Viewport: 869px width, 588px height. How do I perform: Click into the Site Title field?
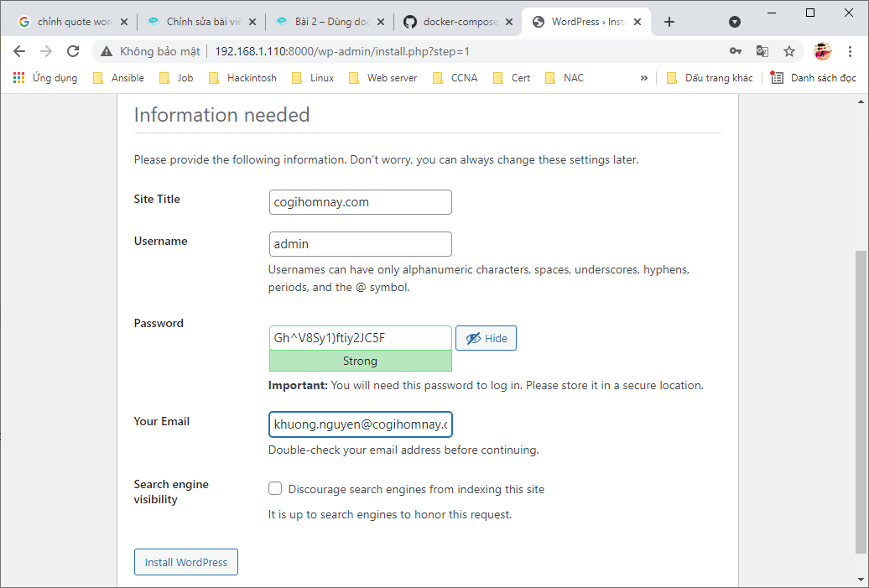(x=360, y=202)
